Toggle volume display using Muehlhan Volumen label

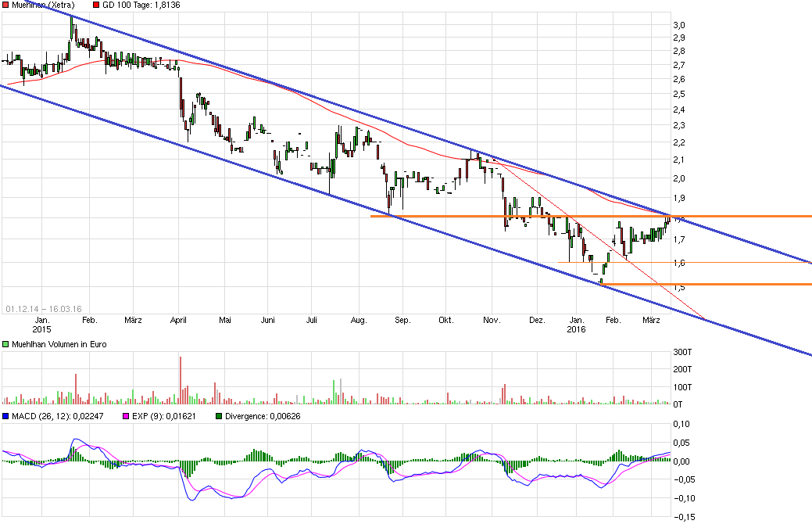click(x=59, y=344)
